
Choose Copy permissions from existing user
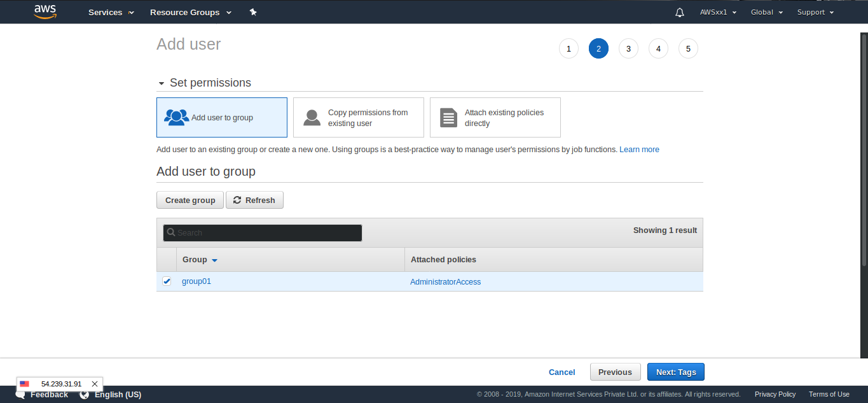click(358, 117)
